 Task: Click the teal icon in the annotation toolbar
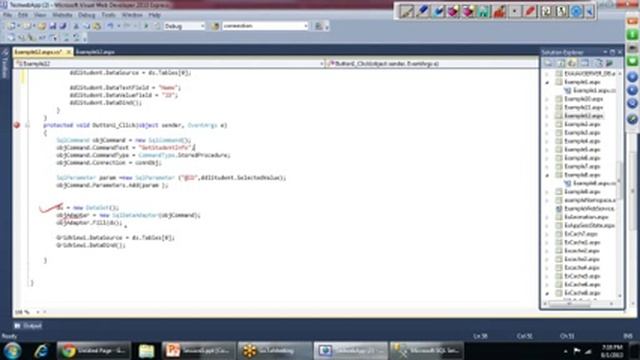(484, 11)
